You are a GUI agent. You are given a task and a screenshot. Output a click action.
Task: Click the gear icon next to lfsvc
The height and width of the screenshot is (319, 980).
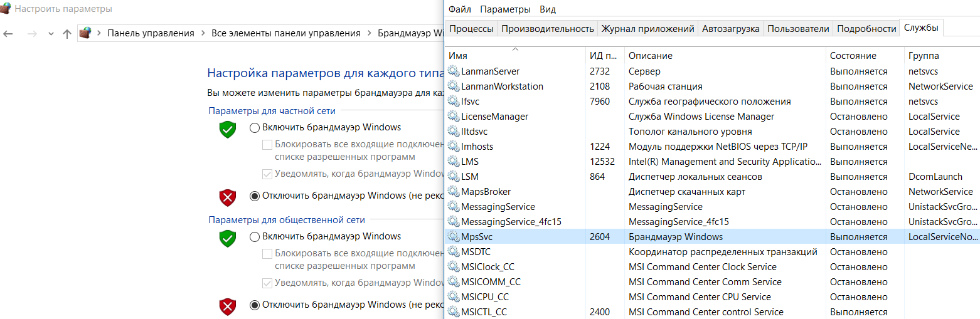coord(453,102)
